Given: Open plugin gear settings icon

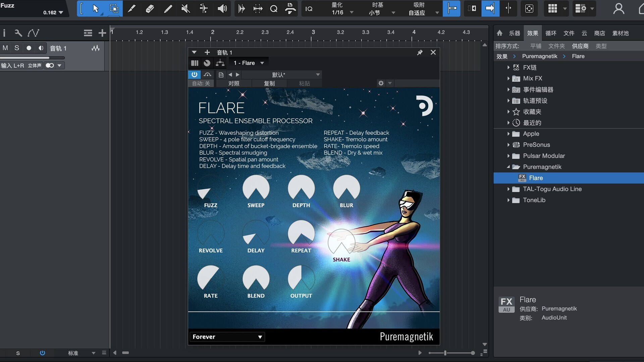Looking at the screenshot, I should (381, 83).
